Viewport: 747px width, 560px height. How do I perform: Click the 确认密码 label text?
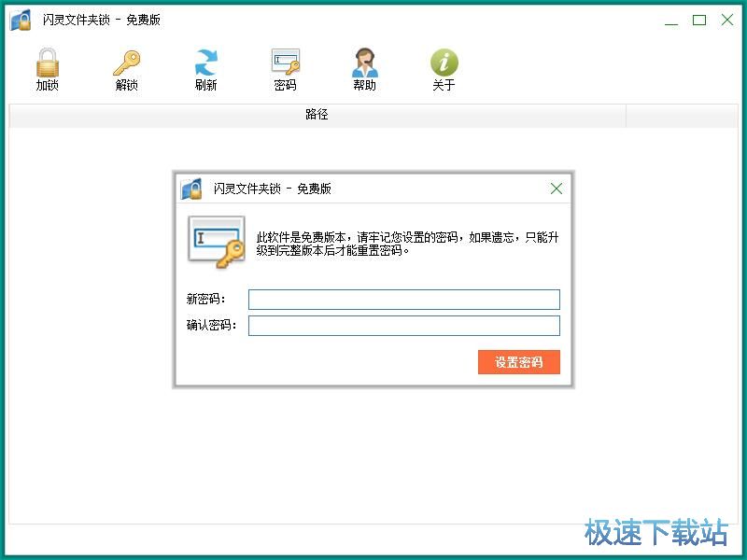click(212, 325)
